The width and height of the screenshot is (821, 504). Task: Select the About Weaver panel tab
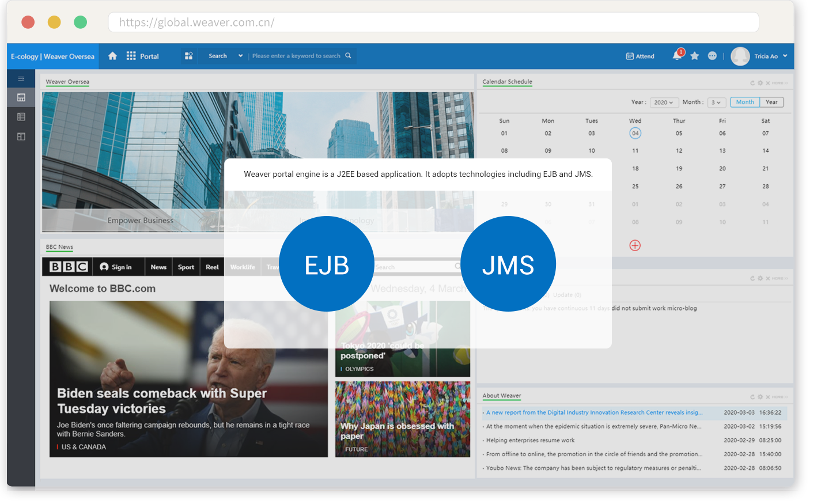[502, 396]
